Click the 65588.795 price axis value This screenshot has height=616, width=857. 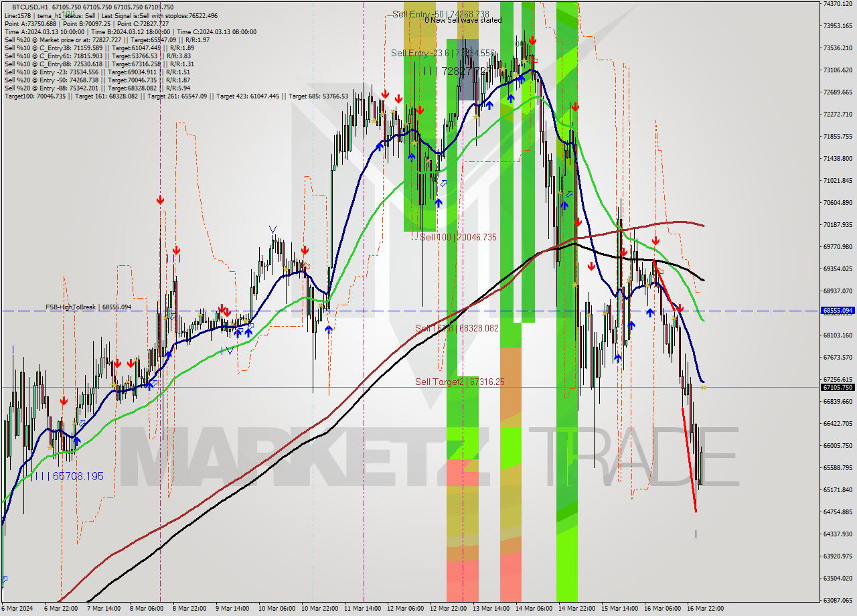tap(838, 467)
